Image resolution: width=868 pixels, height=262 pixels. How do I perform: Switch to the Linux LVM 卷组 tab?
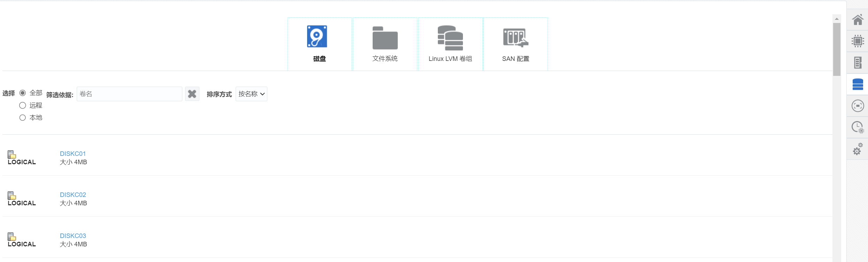(450, 44)
